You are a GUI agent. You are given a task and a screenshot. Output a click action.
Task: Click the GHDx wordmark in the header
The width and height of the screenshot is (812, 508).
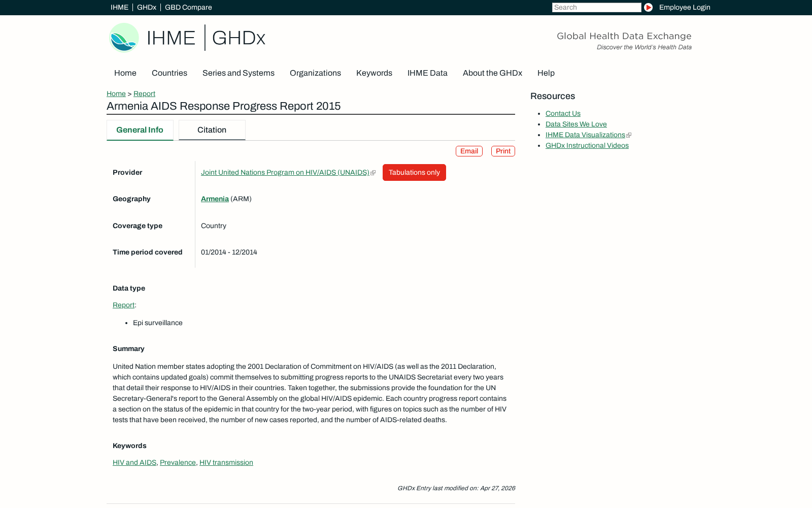click(239, 38)
